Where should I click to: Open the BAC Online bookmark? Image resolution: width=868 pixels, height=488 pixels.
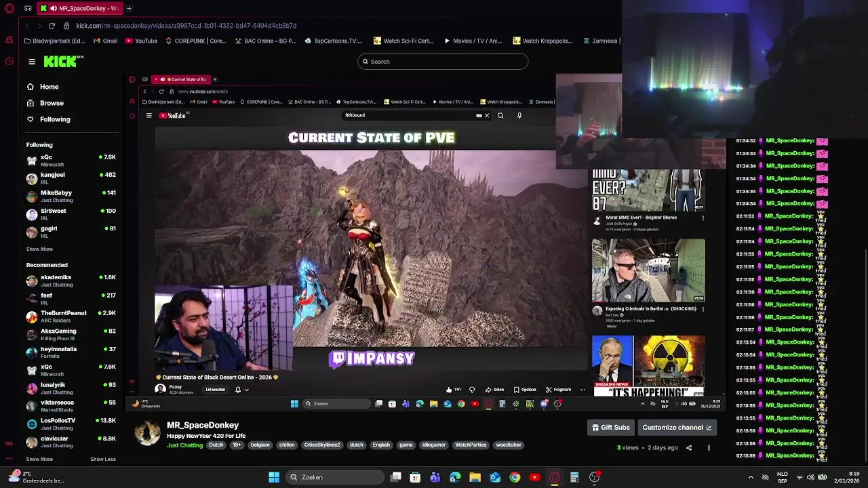click(x=265, y=41)
